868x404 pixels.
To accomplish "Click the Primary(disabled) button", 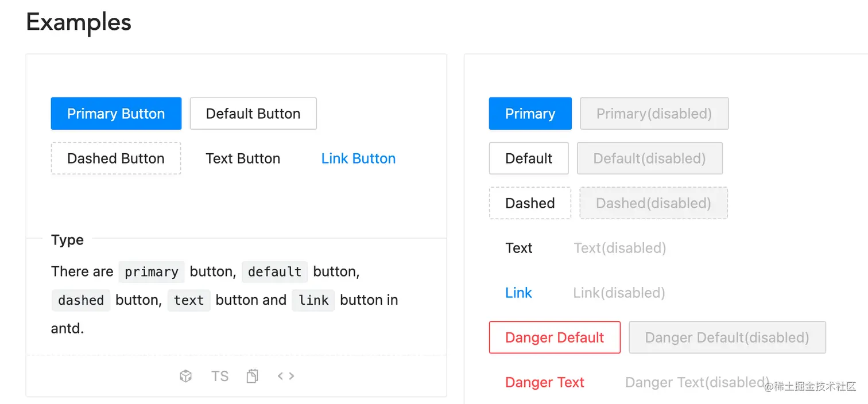I will 654,114.
